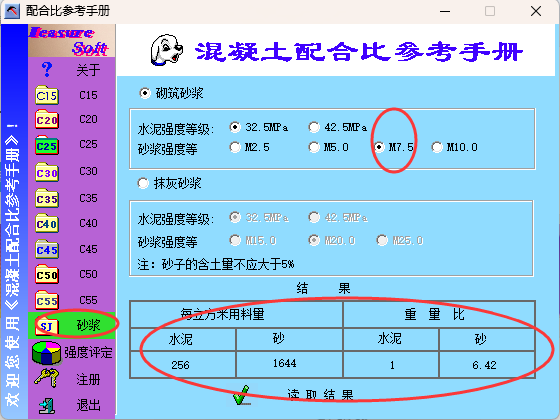Switch to the C35 label in sidebar
This screenshot has height=420, width=560.
click(88, 198)
